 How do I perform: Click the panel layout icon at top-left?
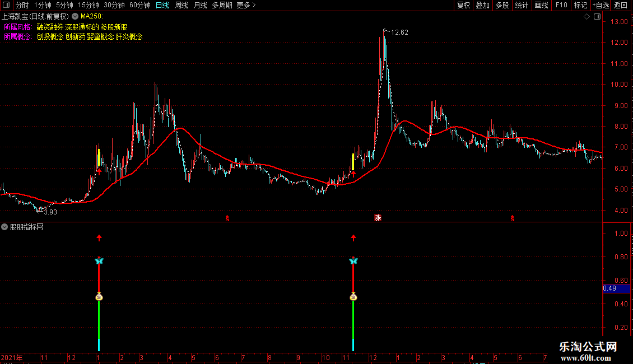[x=6, y=5]
